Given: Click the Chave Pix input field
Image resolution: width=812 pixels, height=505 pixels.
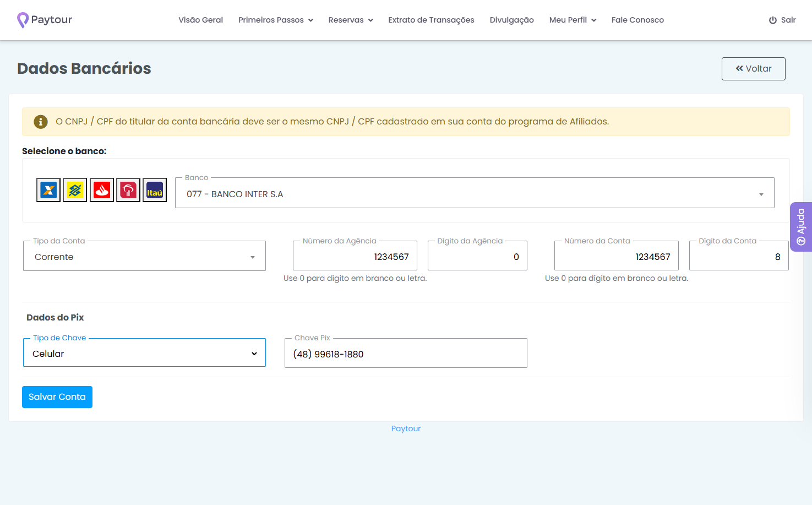Looking at the screenshot, I should (x=406, y=354).
